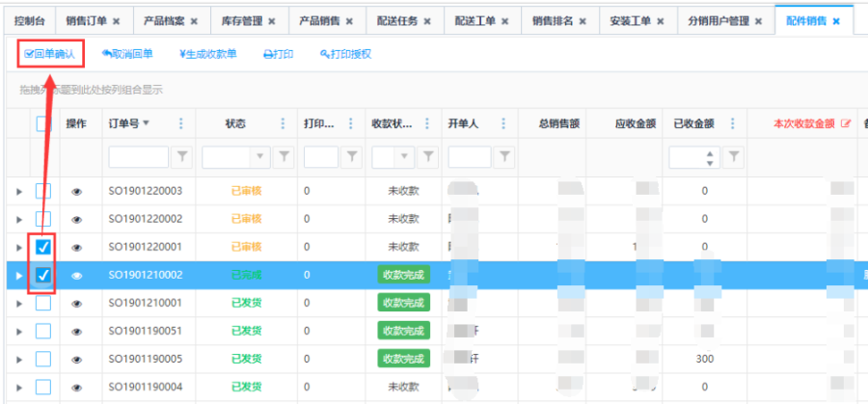The height and width of the screenshot is (404, 868).
Task: Open the 状态 column options menu
Action: (x=283, y=123)
